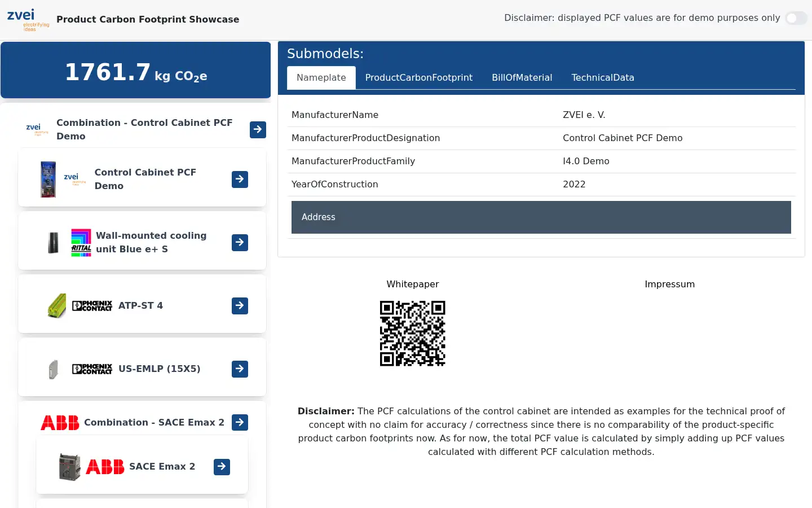This screenshot has width=812, height=508.
Task: Open the Impressum link
Action: pos(670,284)
